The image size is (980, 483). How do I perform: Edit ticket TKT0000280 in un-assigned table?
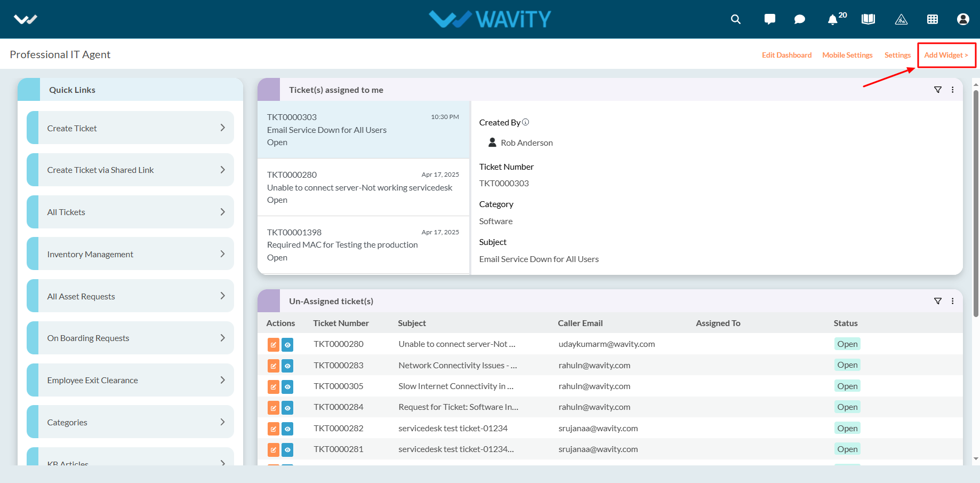(274, 345)
